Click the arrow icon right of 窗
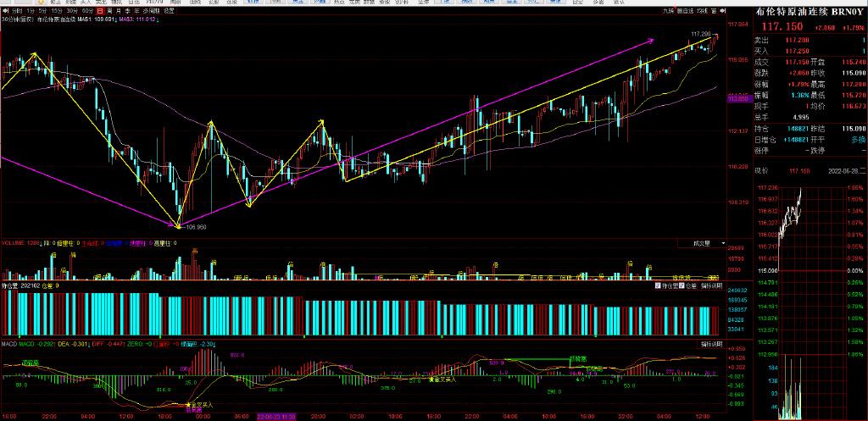The width and height of the screenshot is (868, 421). [722, 10]
